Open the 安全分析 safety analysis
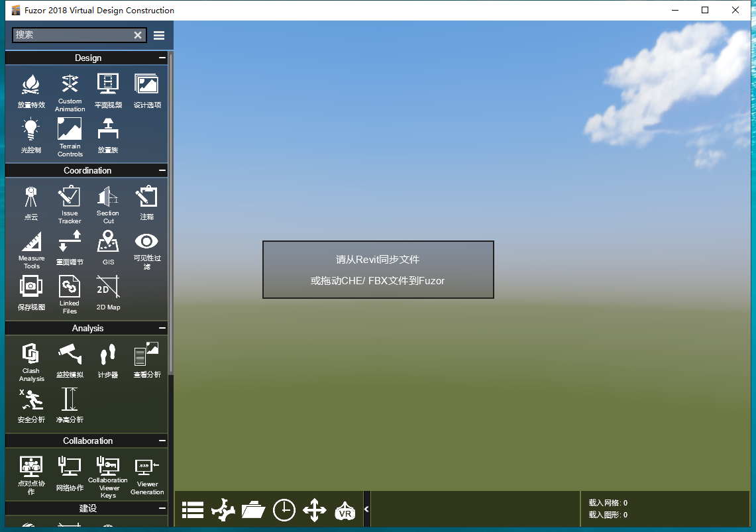 pyautogui.click(x=31, y=405)
